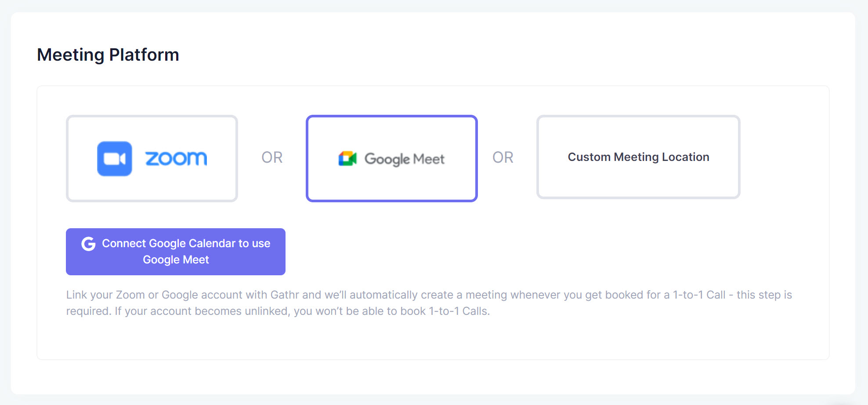Viewport: 868px width, 405px height.
Task: Click the blue Zoom camera icon
Action: pos(114,158)
